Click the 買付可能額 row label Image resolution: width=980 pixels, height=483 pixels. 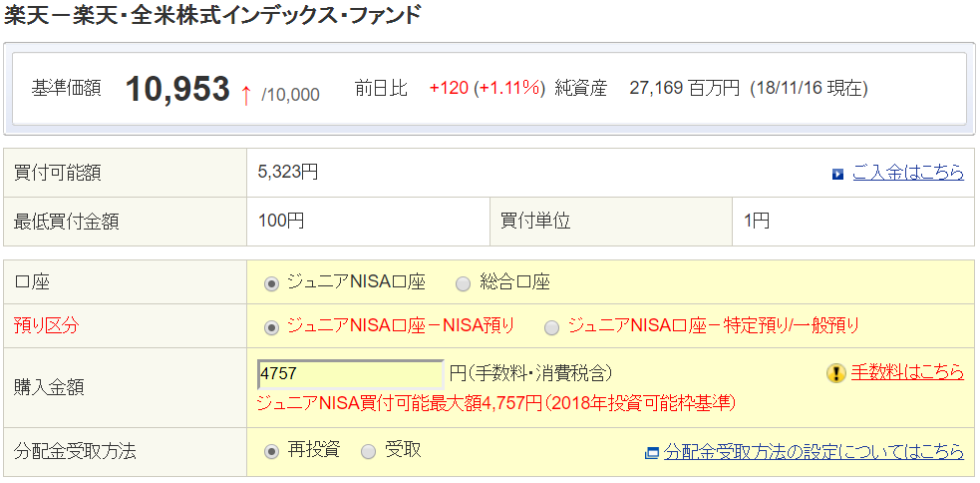57,172
